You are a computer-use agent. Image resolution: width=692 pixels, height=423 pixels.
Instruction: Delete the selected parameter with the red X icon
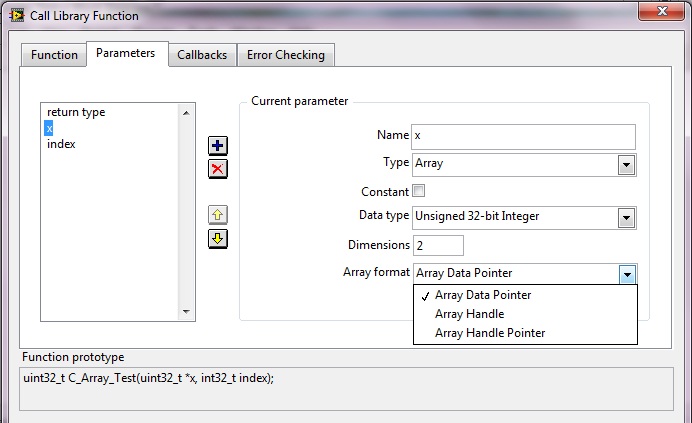(218, 169)
